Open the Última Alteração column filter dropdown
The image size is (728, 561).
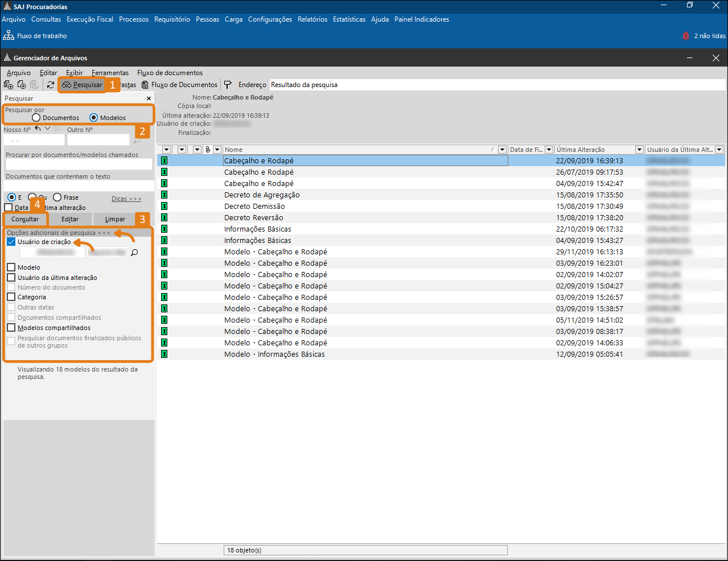pyautogui.click(x=639, y=150)
